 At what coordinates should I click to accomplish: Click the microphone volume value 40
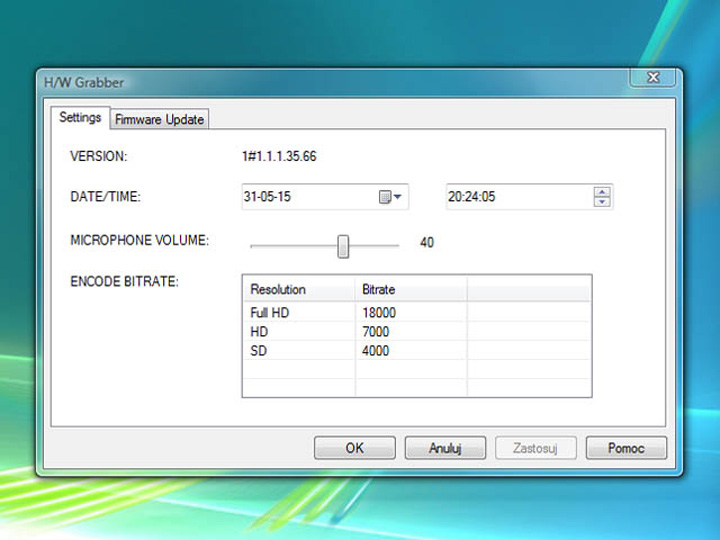point(427,242)
